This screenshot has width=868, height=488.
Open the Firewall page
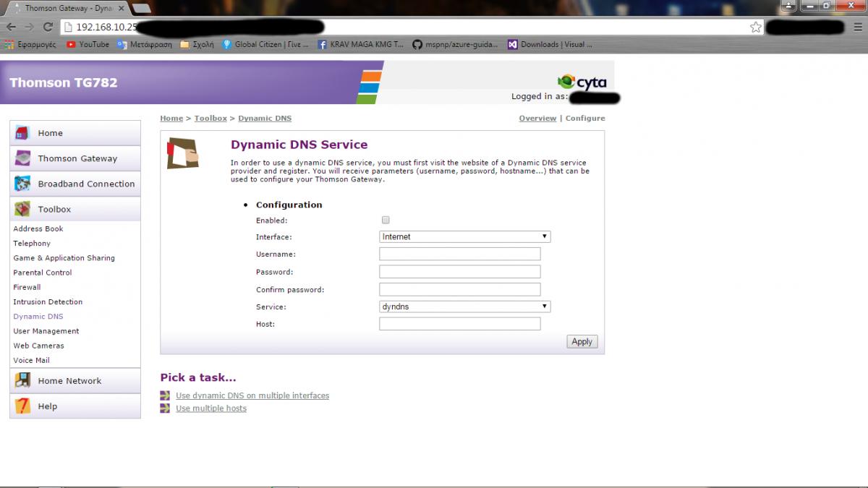pyautogui.click(x=27, y=287)
